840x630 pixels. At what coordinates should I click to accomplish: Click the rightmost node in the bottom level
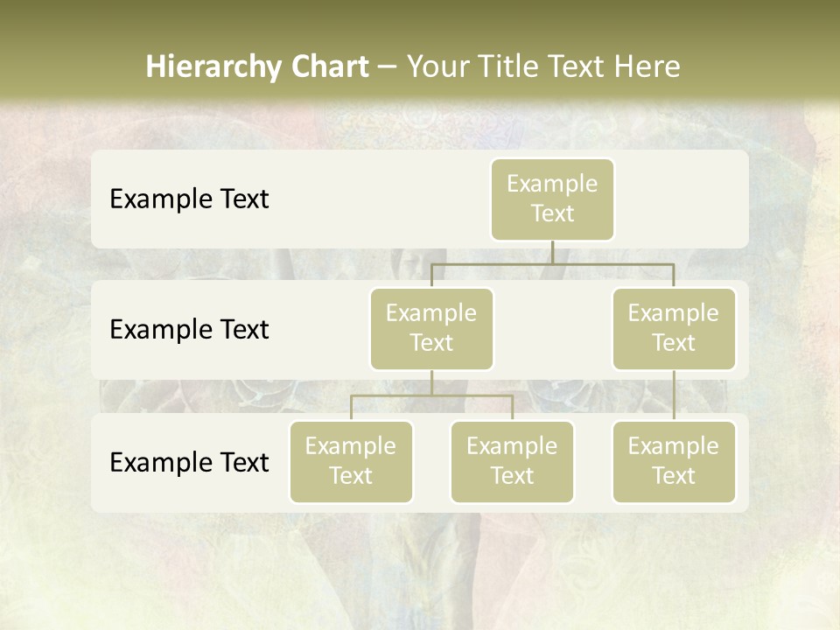[x=674, y=462]
